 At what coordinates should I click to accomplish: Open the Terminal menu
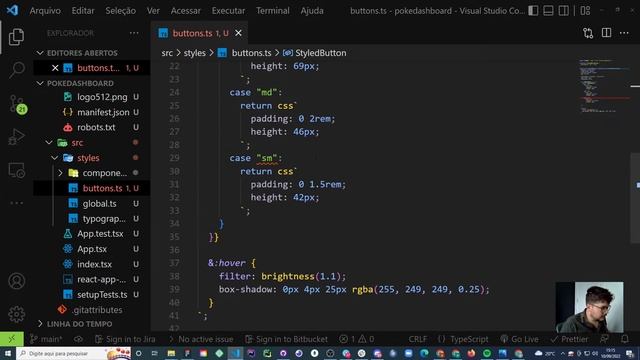(x=273, y=11)
